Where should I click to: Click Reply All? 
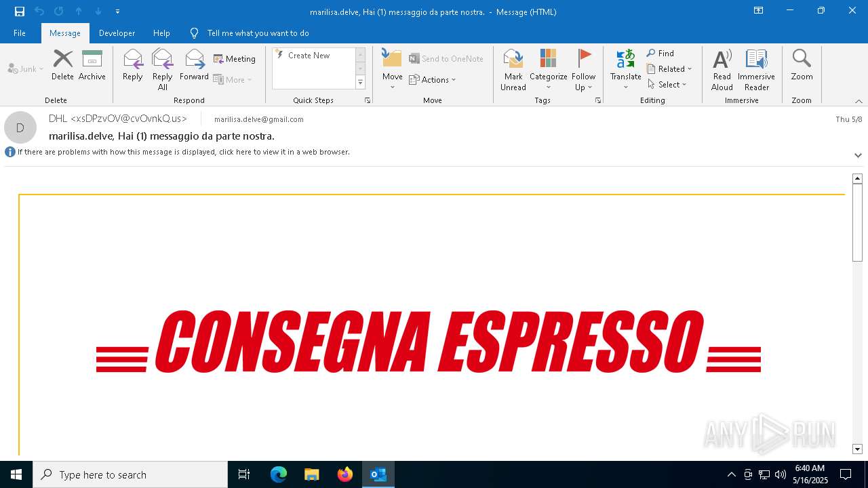pyautogui.click(x=163, y=70)
